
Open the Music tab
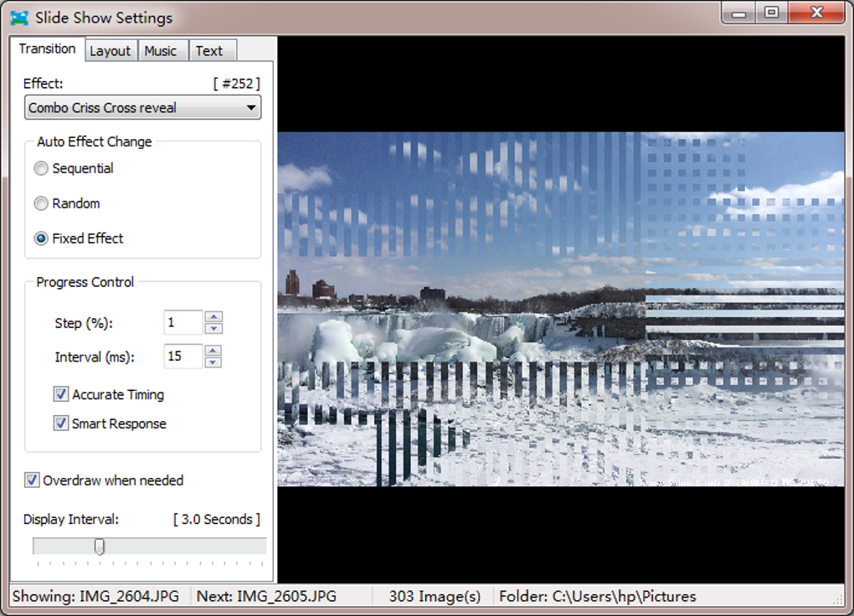pos(162,50)
